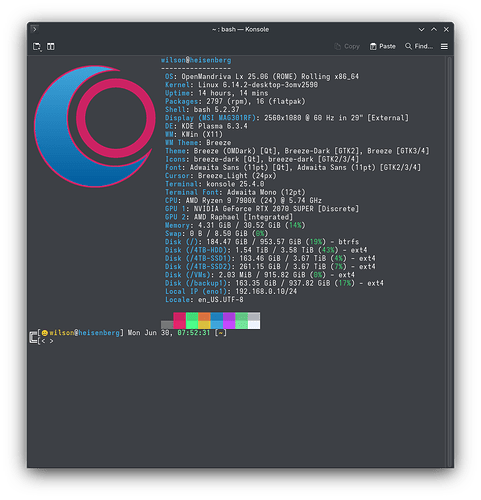Click the 'Memory: 4.31 GiB' line
The height and width of the screenshot is (500, 481).
click(x=235, y=225)
